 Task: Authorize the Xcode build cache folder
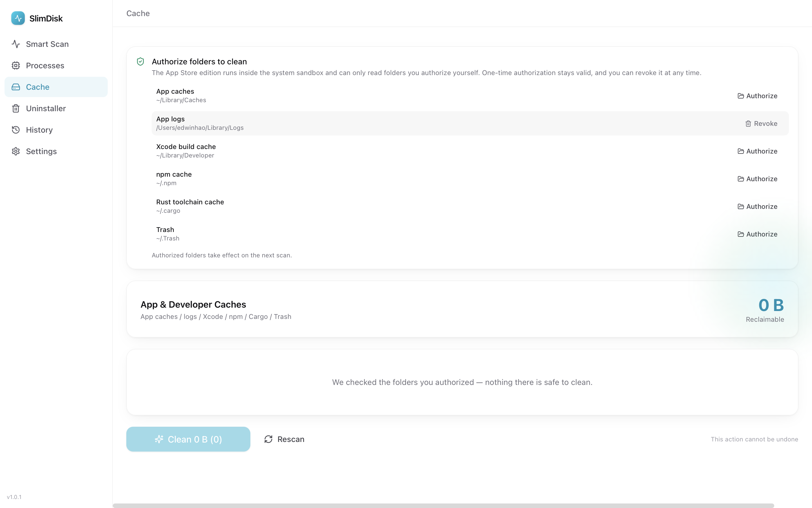(x=757, y=151)
